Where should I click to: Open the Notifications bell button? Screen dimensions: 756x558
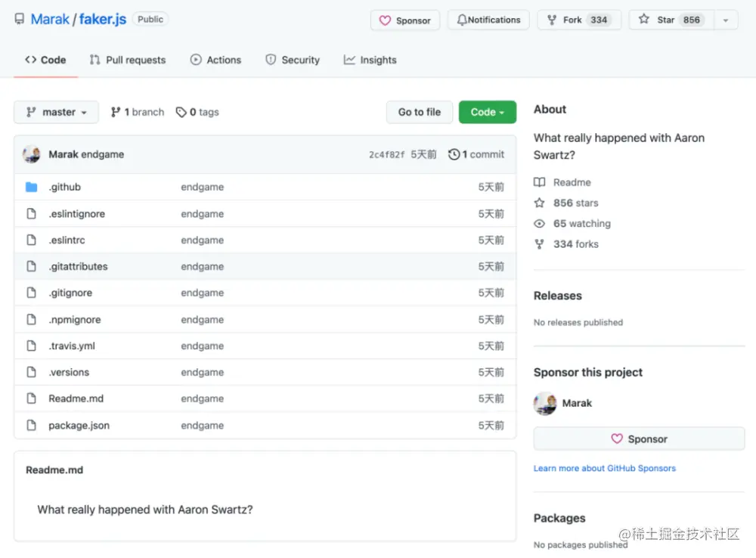pos(488,20)
